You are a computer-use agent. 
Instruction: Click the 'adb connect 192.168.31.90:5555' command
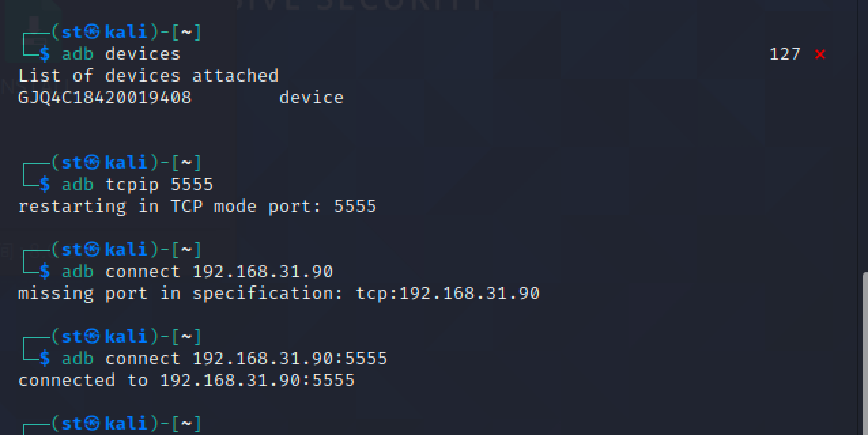tap(224, 358)
